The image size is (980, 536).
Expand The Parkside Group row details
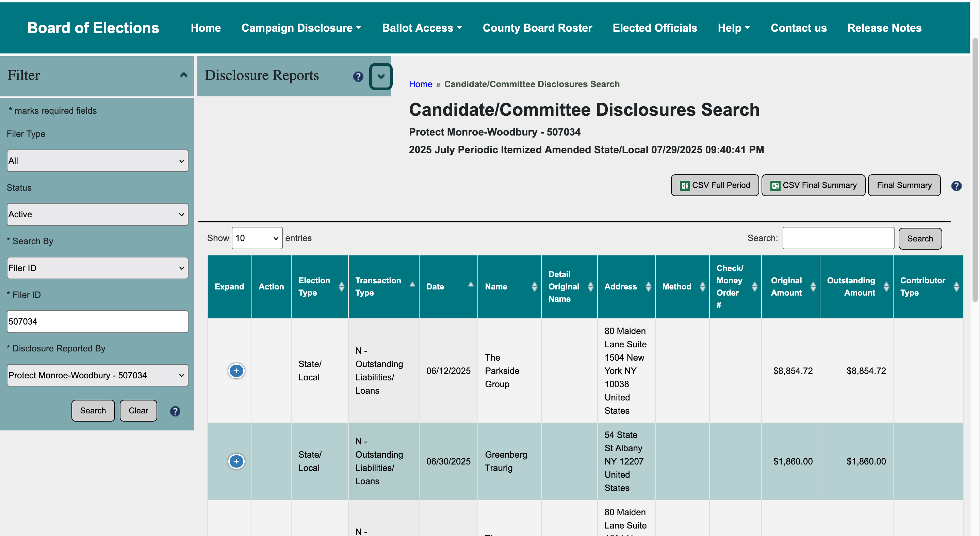236,371
